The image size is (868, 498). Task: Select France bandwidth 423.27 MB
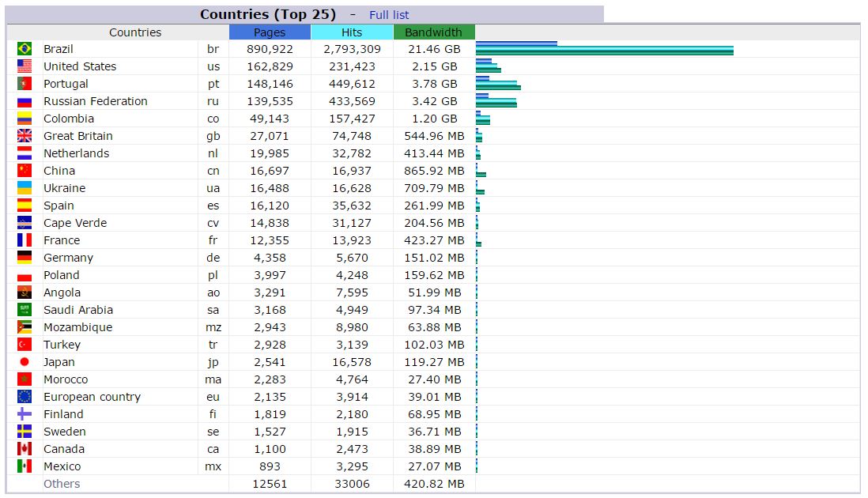coord(434,240)
